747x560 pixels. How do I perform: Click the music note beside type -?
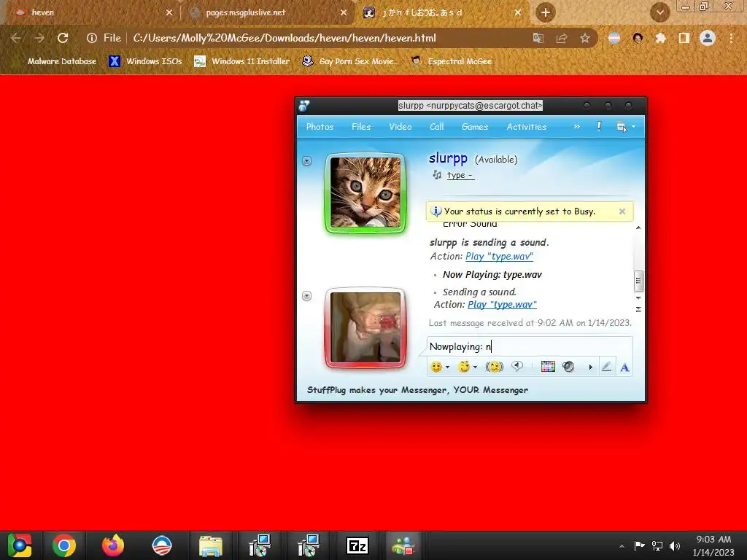(x=437, y=175)
